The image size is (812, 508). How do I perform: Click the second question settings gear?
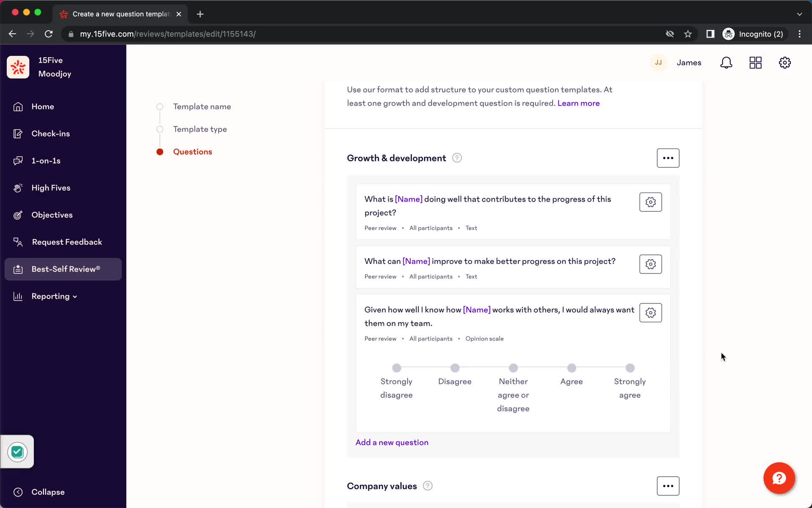point(650,264)
